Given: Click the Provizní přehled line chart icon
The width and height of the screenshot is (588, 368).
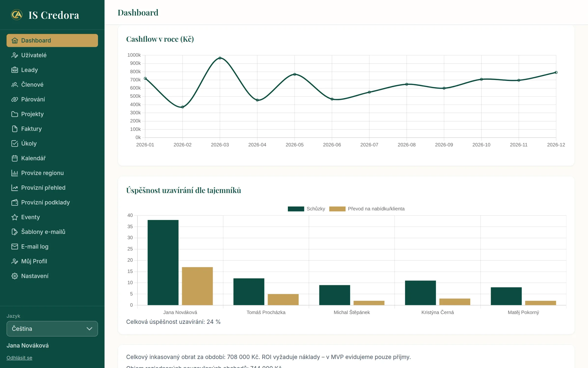Looking at the screenshot, I should tap(15, 188).
